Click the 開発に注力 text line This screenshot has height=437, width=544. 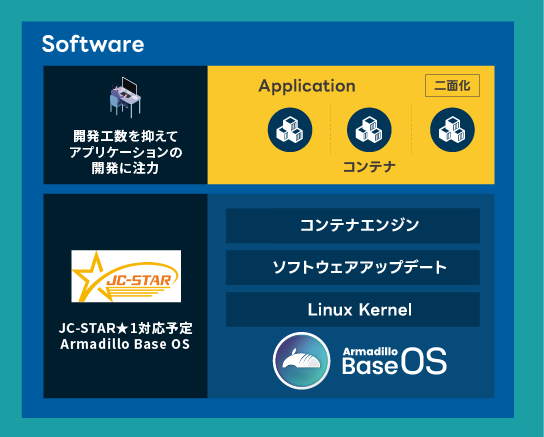(125, 168)
